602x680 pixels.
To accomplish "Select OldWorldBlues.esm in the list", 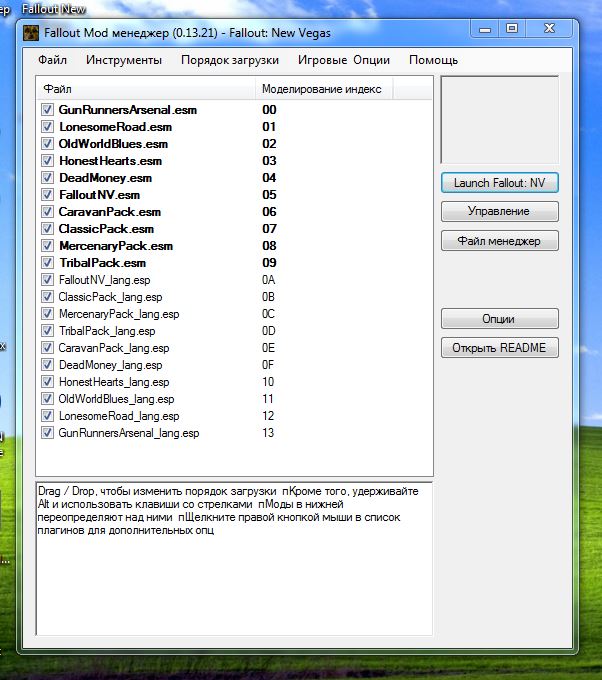I will click(x=113, y=144).
